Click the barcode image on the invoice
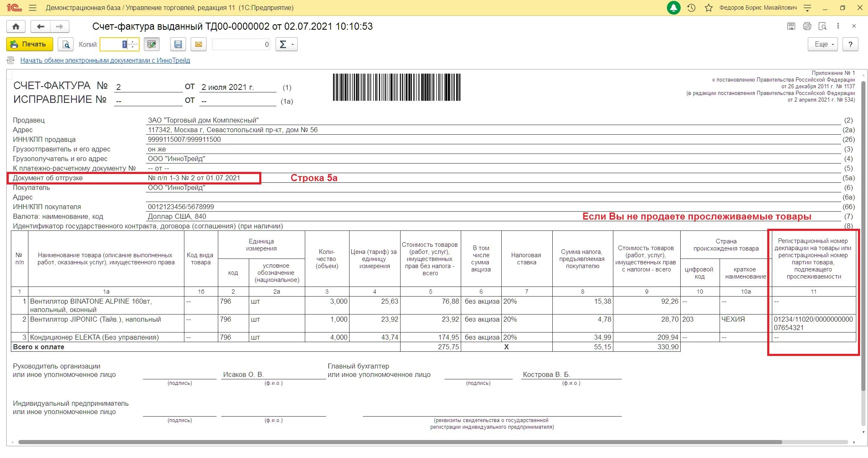 point(396,87)
